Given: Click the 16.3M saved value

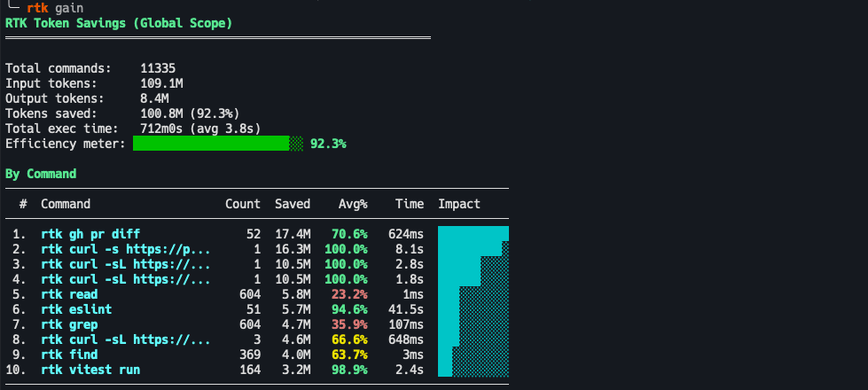Looking at the screenshot, I should 293,249.
